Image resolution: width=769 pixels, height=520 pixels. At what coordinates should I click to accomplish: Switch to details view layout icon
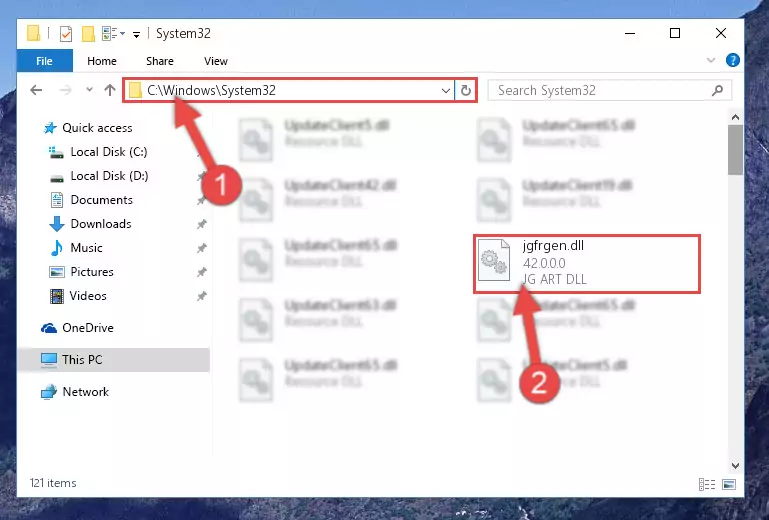pyautogui.click(x=707, y=485)
